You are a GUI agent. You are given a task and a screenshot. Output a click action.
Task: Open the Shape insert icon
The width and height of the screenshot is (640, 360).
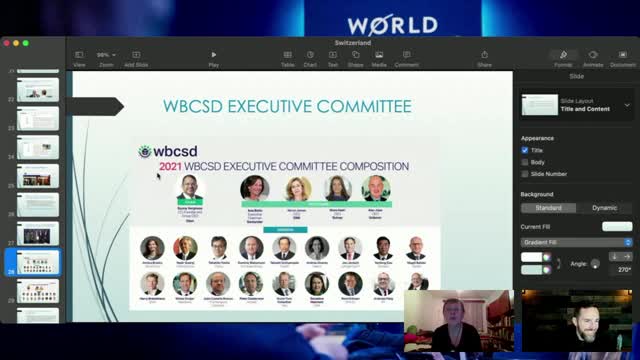click(x=356, y=55)
